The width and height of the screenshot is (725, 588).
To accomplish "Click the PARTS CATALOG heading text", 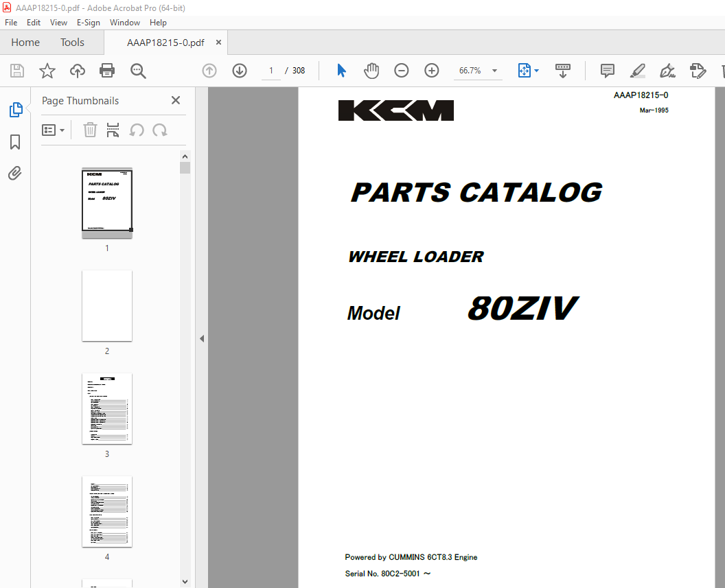I will [476, 193].
